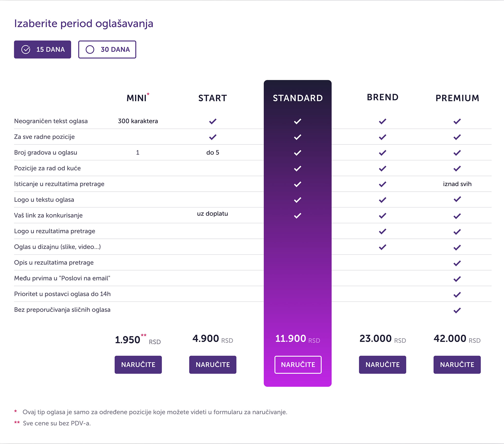Select the 30 DANA period option
This screenshot has width=504, height=444.
tap(107, 49)
